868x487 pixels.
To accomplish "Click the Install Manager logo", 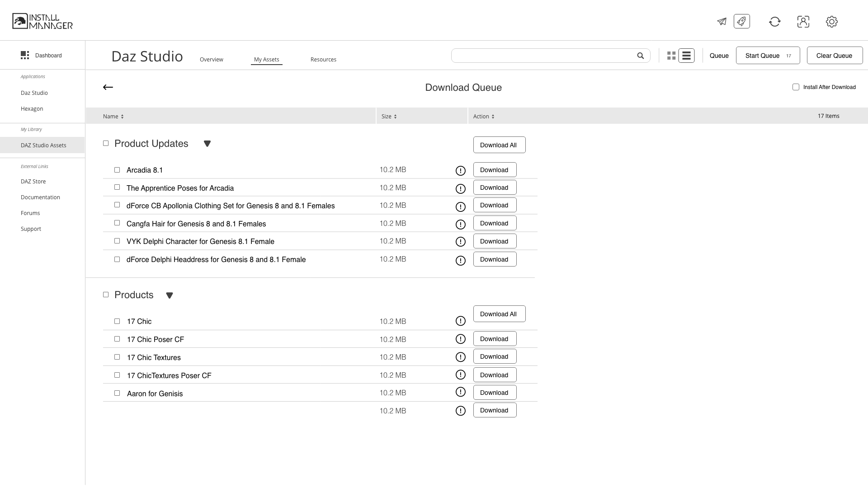I will click(42, 21).
